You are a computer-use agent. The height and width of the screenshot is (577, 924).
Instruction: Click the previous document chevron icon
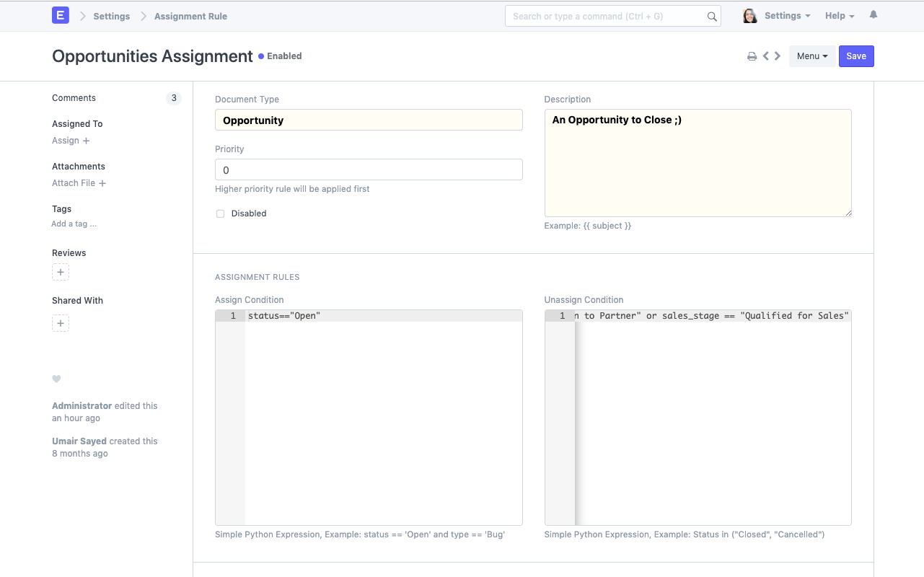(765, 56)
